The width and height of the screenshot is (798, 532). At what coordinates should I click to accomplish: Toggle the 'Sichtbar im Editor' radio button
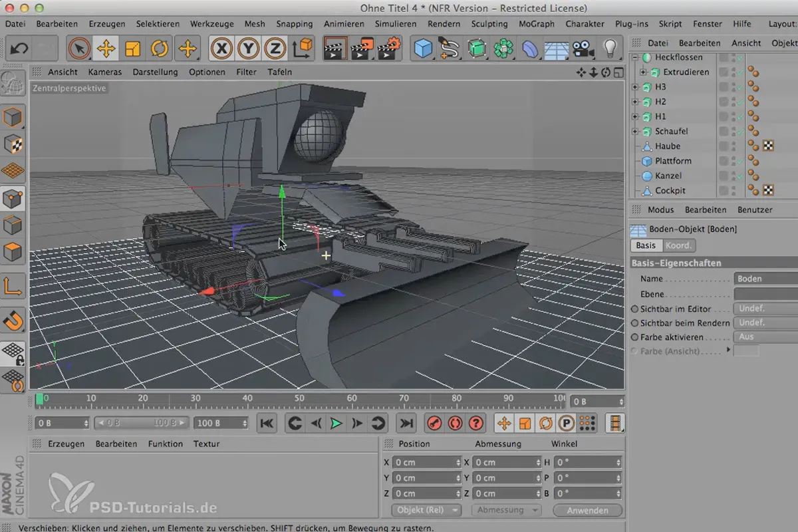[634, 309]
